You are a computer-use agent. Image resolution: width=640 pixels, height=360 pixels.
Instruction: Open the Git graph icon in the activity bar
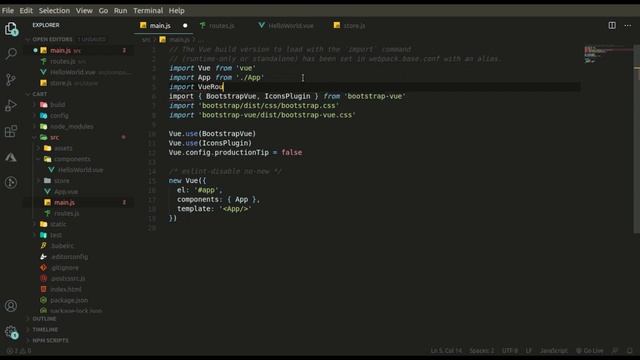[11, 182]
